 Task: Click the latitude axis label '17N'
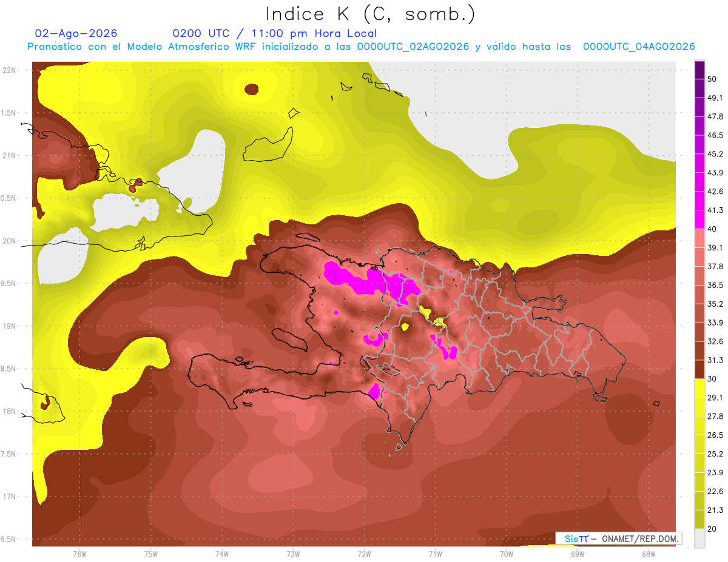(8, 497)
